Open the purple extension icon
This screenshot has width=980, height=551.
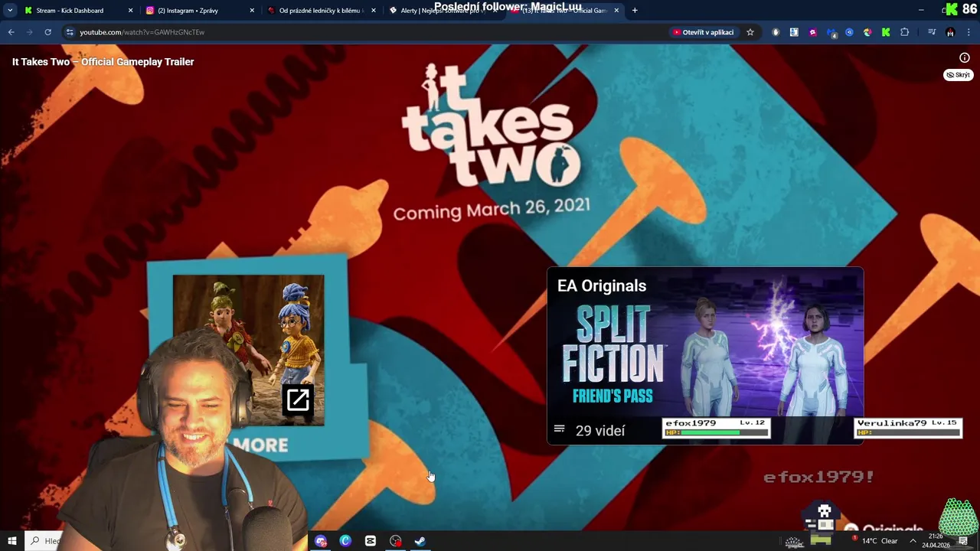point(812,32)
